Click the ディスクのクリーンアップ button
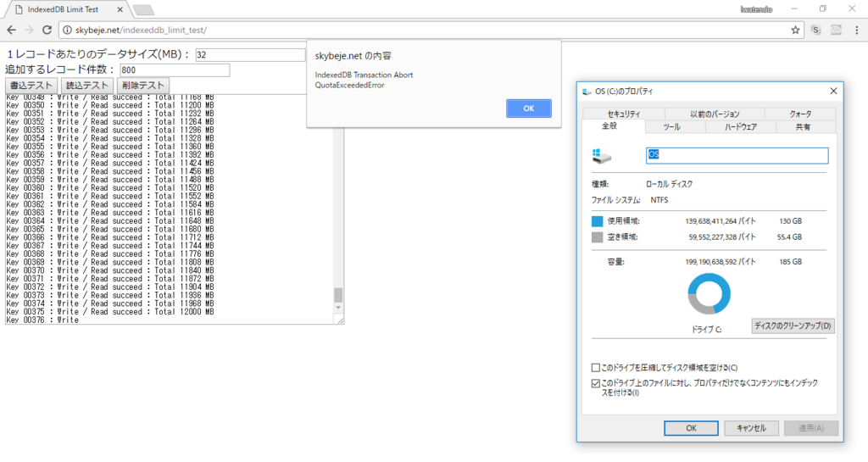The height and width of the screenshot is (462, 868). [x=793, y=326]
